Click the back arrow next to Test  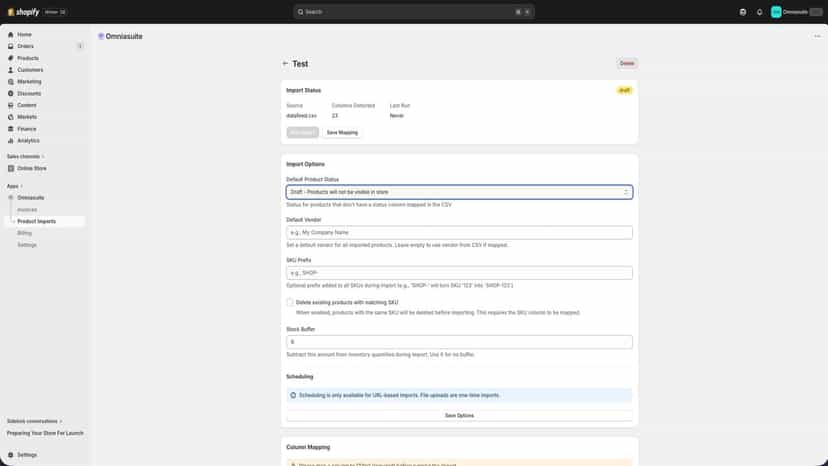point(285,63)
